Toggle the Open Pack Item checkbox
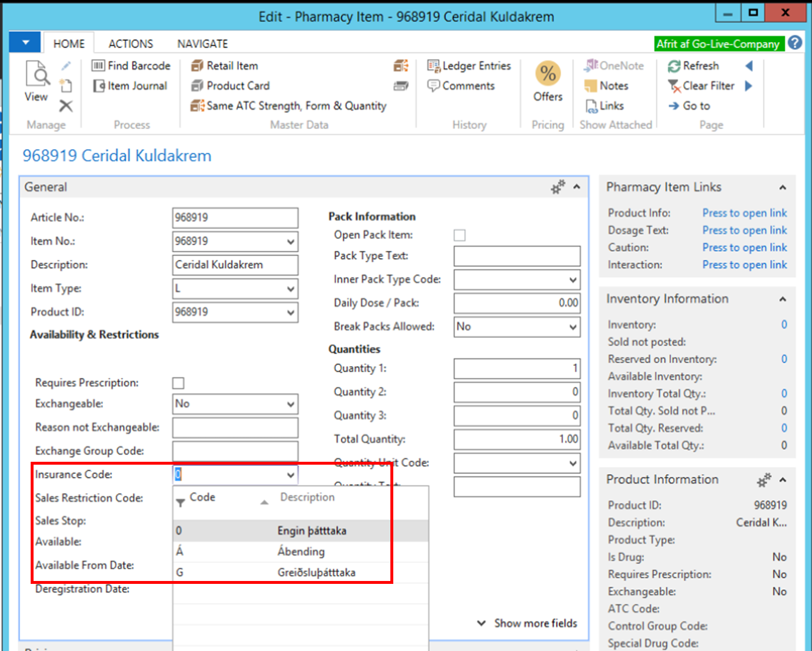 click(460, 235)
